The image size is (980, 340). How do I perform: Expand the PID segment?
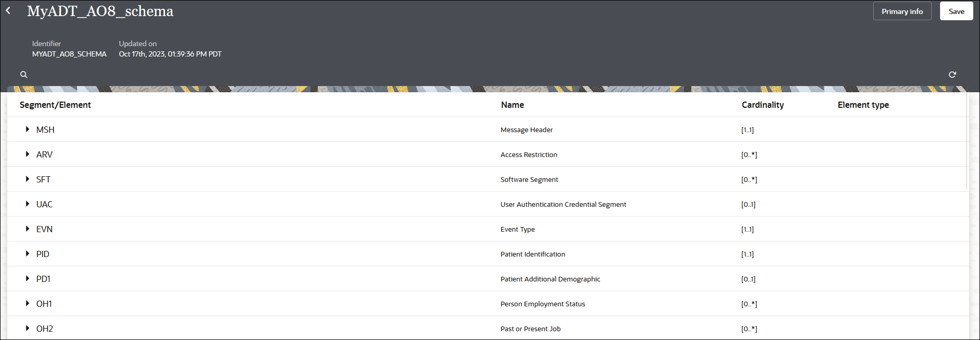click(x=27, y=253)
